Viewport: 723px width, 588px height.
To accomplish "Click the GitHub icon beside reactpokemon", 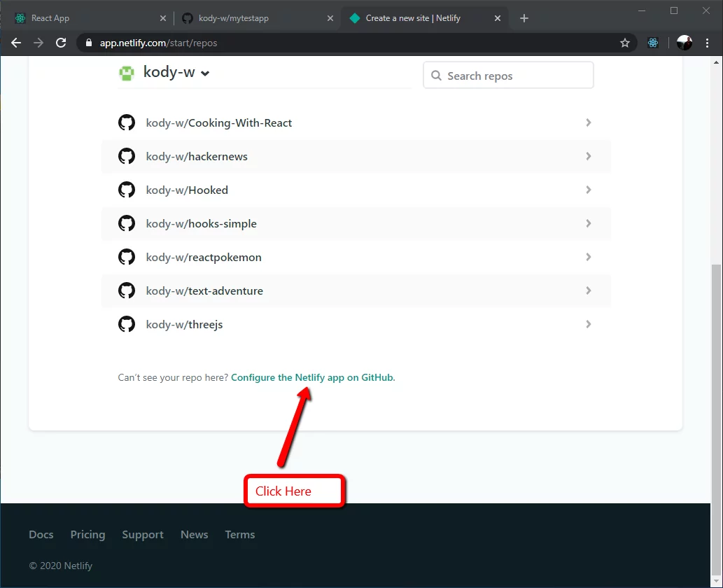I will click(x=127, y=257).
